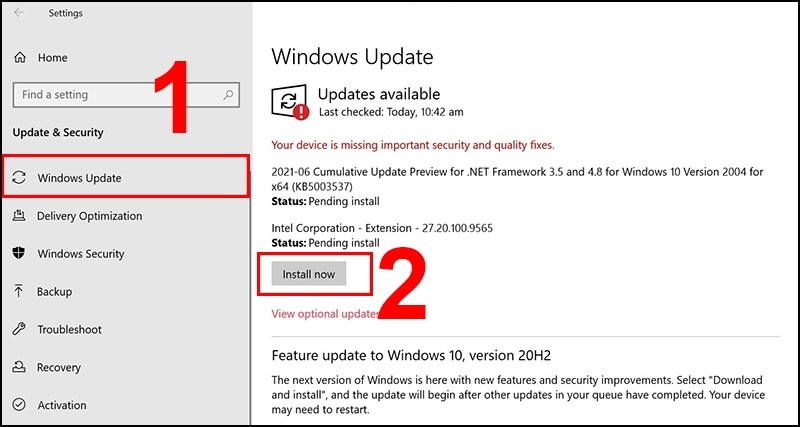800x427 pixels.
Task: Select Backup in the sidebar
Action: [x=54, y=292]
